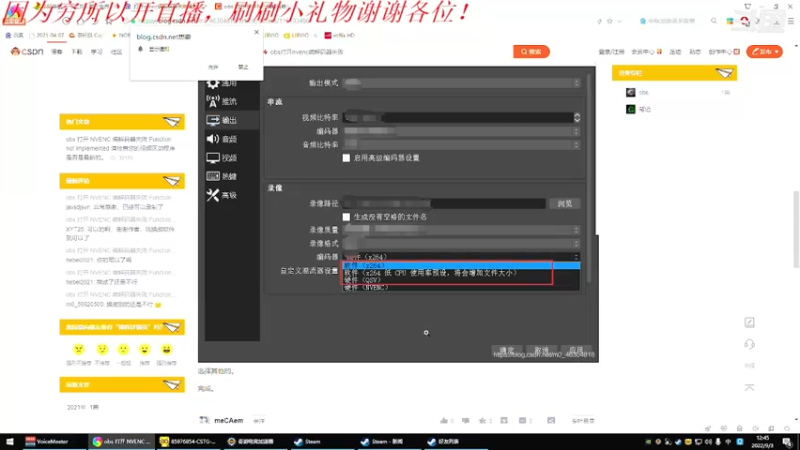Select 视频 monitor icon in OBS settings
This screenshot has height=450, width=800.
[213, 158]
